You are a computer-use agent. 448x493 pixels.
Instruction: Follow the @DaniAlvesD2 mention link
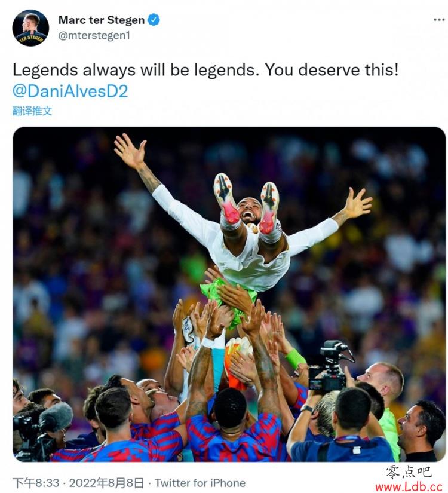(70, 91)
